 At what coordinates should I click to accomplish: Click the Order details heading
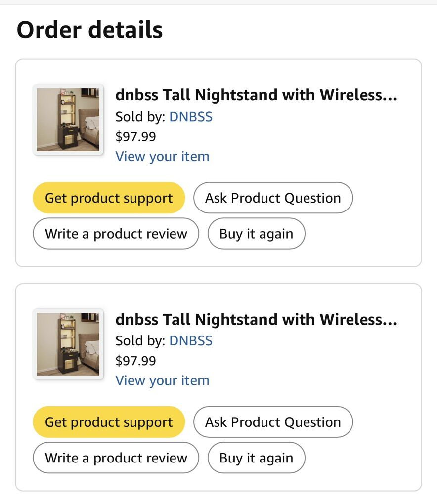(89, 30)
